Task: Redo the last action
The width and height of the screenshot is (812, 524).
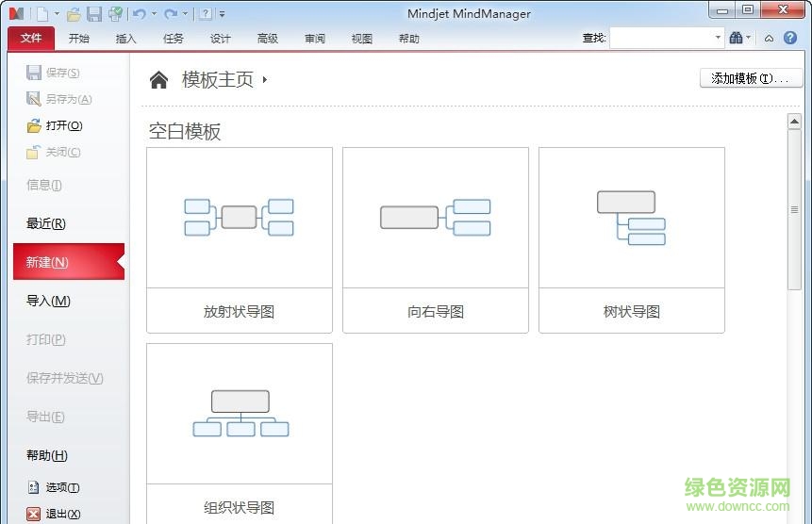Action: point(171,14)
